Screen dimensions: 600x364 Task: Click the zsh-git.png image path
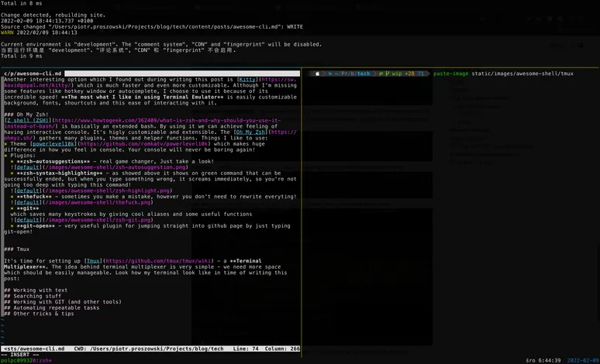[x=98, y=220]
